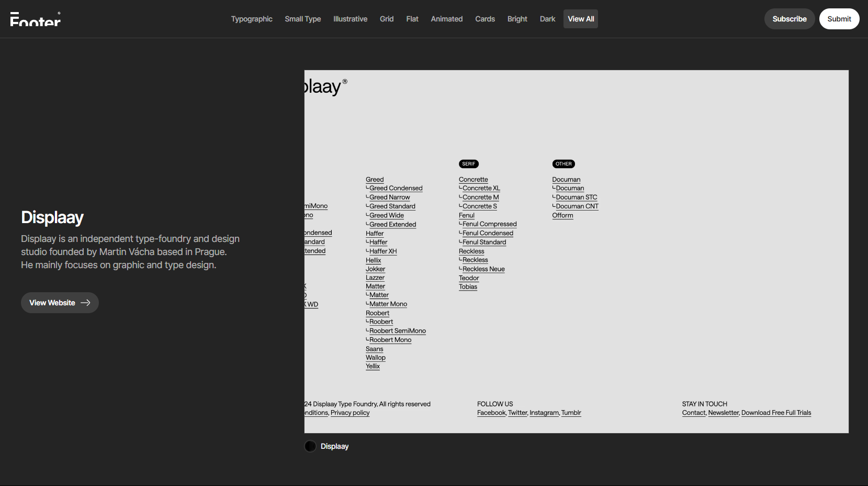Open the Small Type category

coord(303,19)
